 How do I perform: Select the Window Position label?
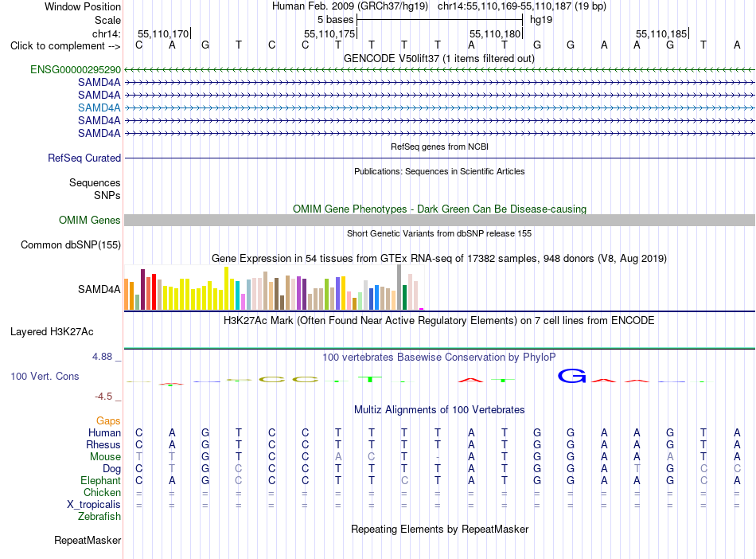pos(83,6)
